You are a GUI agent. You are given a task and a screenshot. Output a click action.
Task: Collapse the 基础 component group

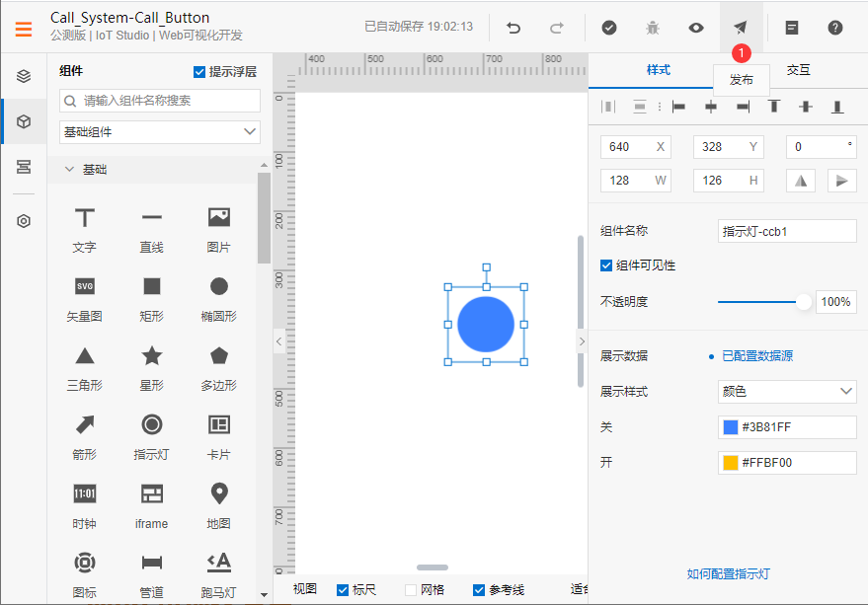[69, 170]
